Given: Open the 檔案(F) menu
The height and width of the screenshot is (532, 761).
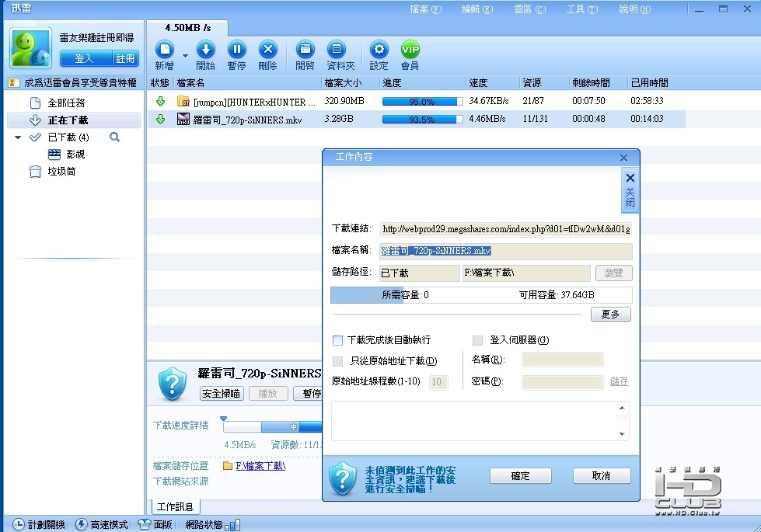Looking at the screenshot, I should click(426, 9).
